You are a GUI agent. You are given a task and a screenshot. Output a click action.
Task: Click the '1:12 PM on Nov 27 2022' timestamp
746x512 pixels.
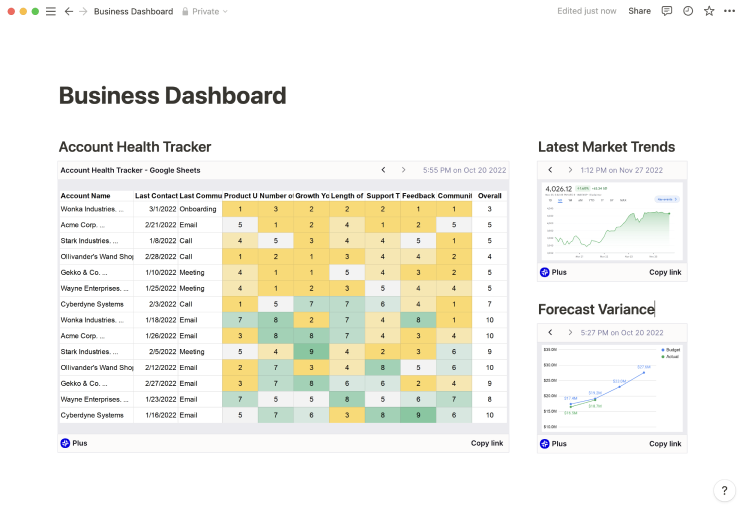621,170
